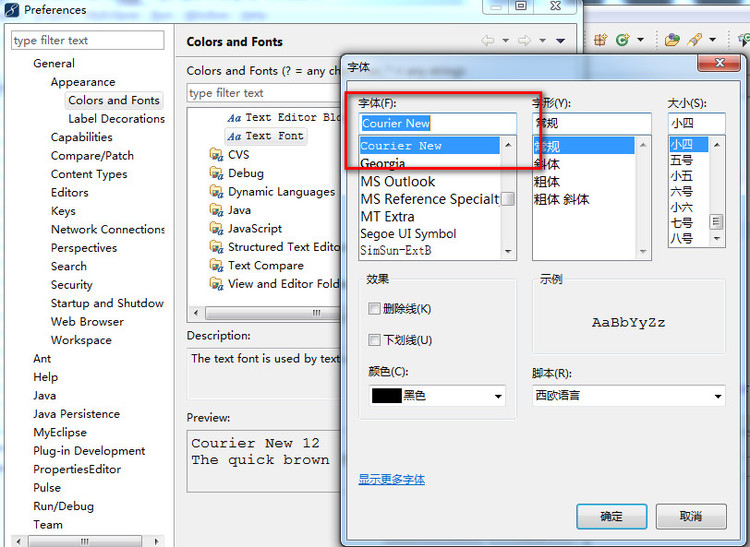Open the view menu dropdown triangle in Preferences
The width and height of the screenshot is (750, 547).
tap(561, 41)
